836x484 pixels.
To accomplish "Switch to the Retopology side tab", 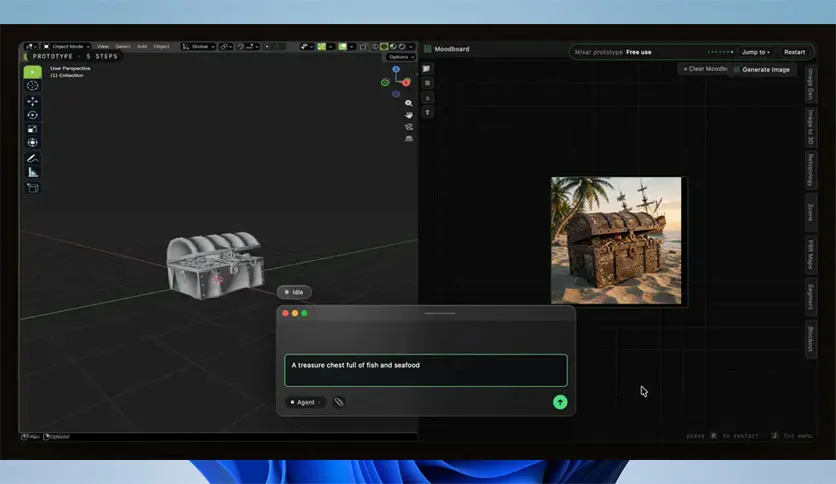I will [x=810, y=170].
